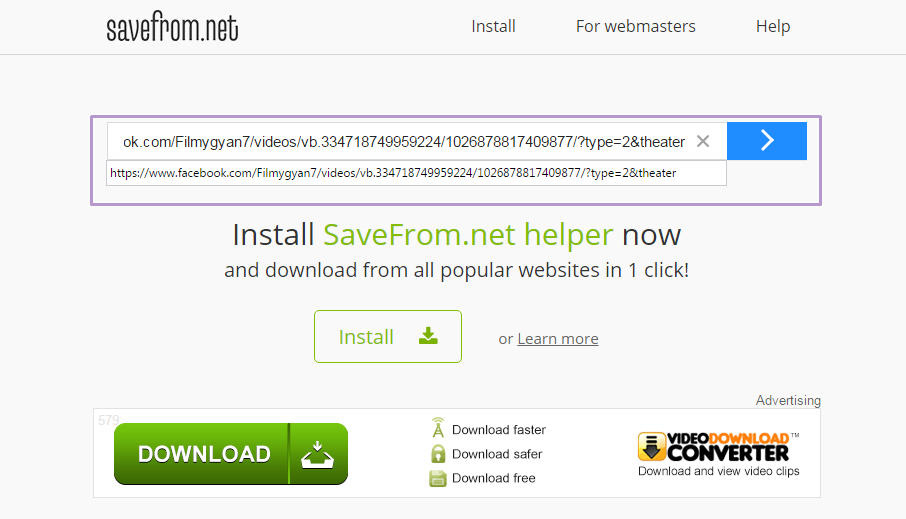Follow the Learn more link

[x=558, y=339]
